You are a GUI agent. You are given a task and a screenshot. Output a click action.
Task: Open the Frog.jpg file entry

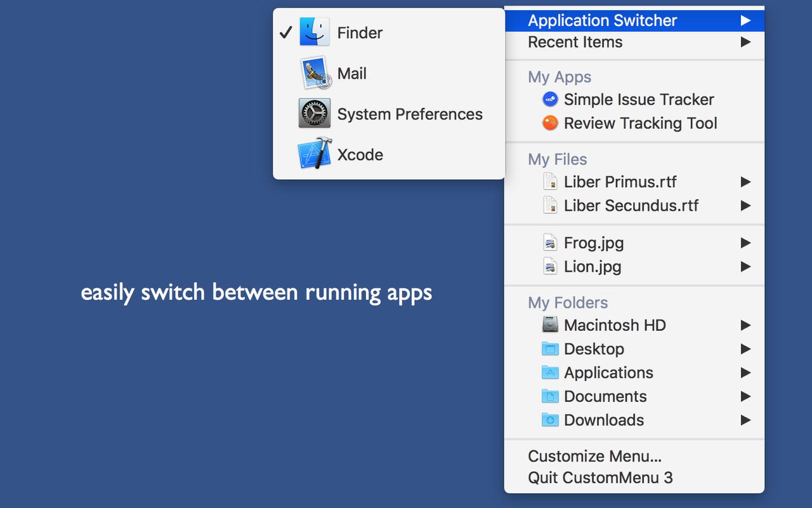click(634, 243)
